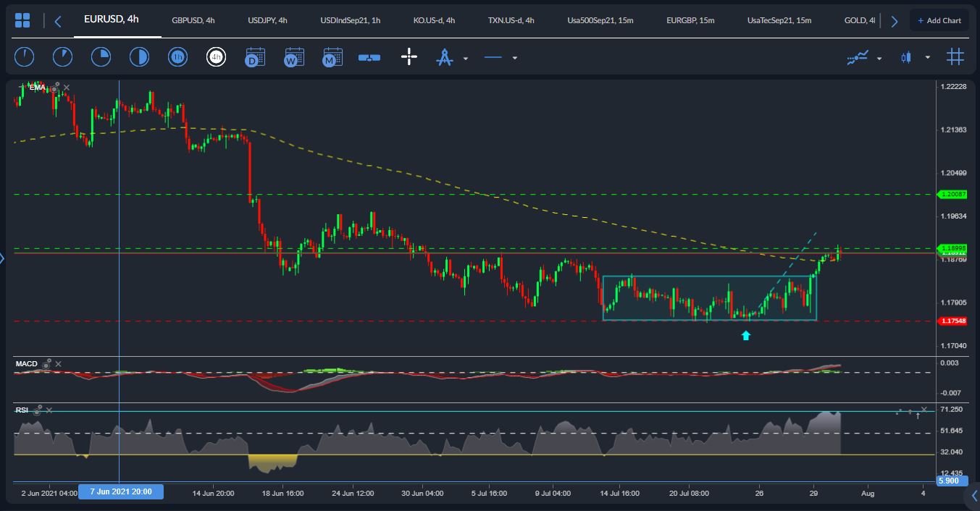Remove the EMA indicator with its x
This screenshot has height=511, width=980.
(x=66, y=87)
